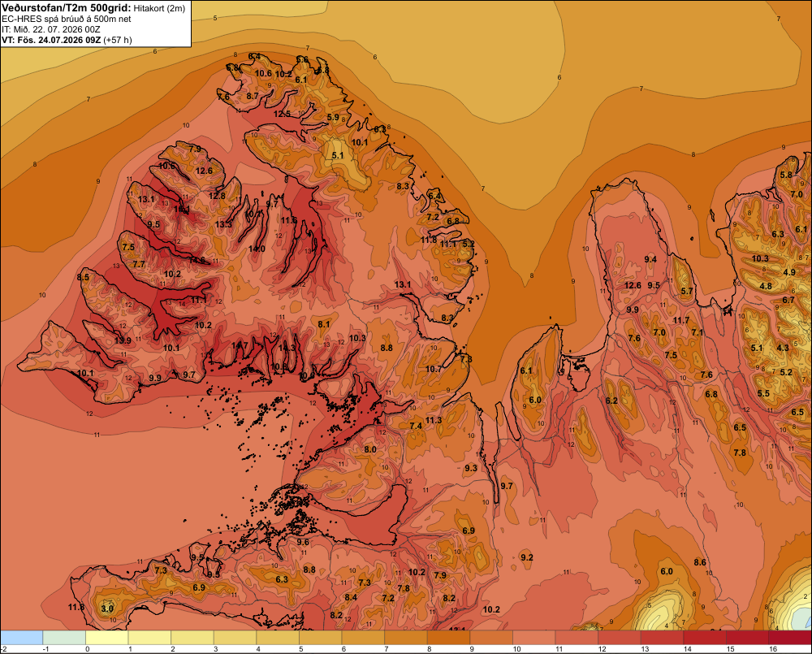Click the dark red legend swatch right of 16
Image resolution: width=812 pixels, height=654 pixels.
(x=790, y=638)
